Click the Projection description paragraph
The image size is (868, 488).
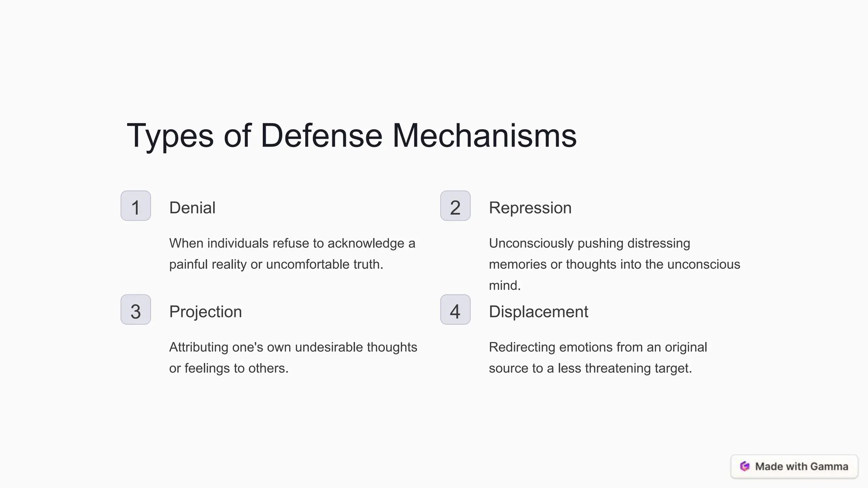pos(293,358)
